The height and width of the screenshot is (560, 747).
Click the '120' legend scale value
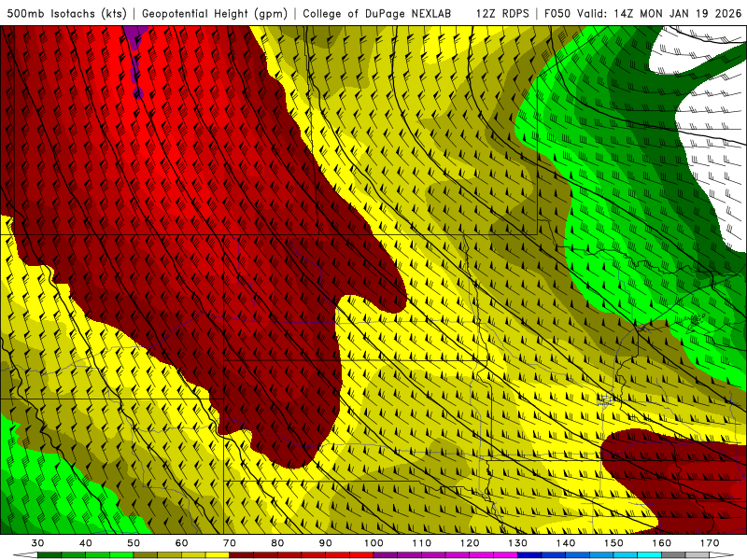click(470, 543)
